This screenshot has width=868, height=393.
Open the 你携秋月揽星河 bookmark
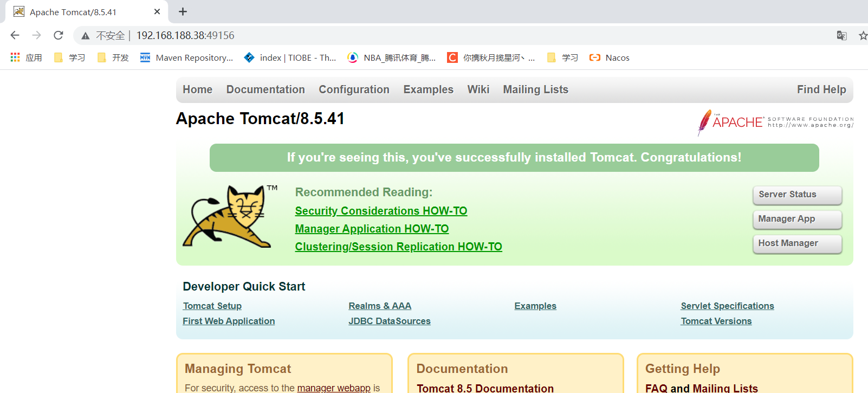point(491,57)
